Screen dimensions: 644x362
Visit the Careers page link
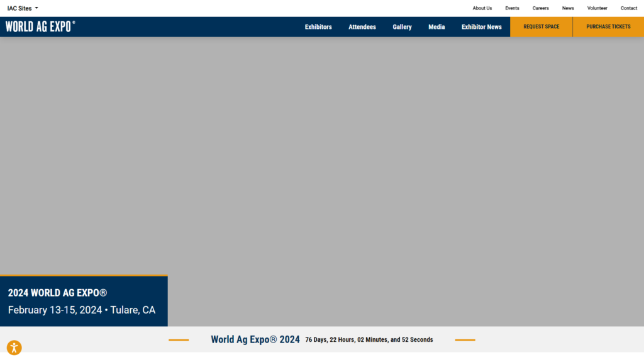pos(540,8)
